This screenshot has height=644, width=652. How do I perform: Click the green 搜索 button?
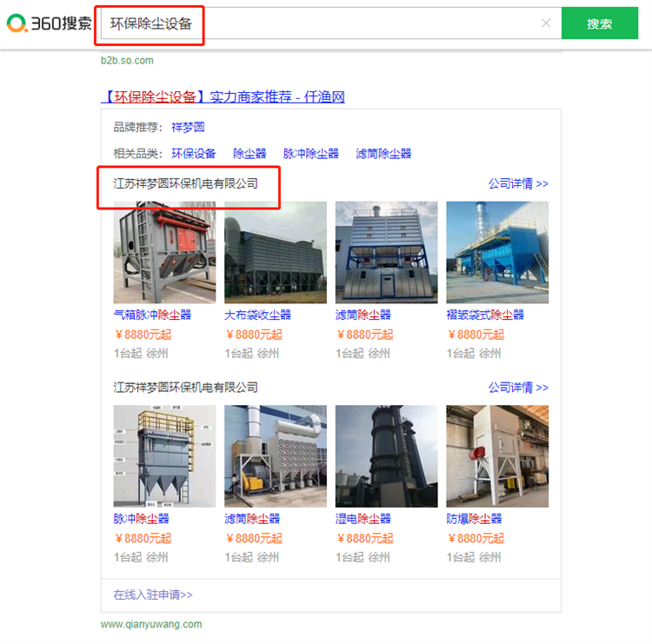[x=599, y=23]
